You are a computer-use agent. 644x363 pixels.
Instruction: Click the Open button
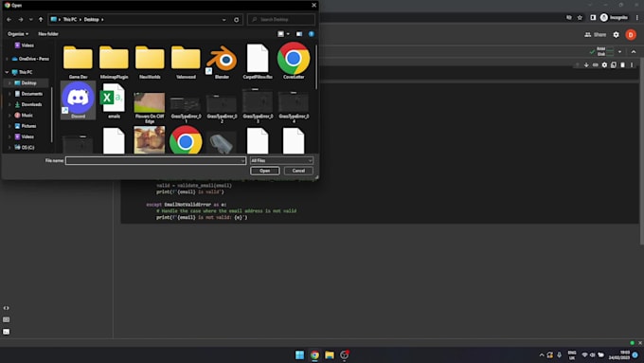[264, 171]
